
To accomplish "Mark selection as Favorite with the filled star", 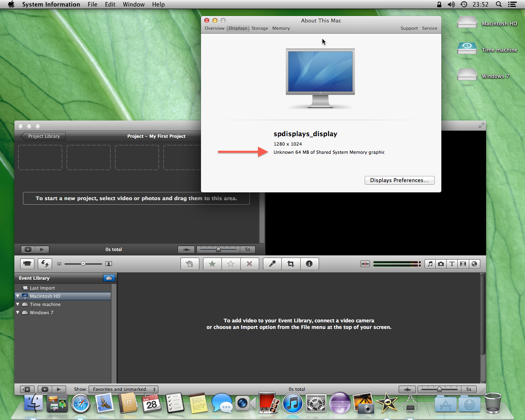I will (x=212, y=264).
